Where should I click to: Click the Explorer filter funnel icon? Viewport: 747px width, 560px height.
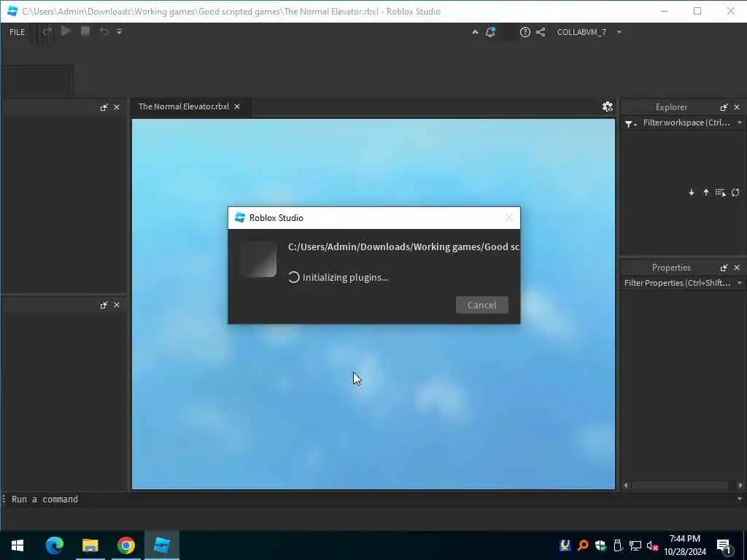(630, 124)
